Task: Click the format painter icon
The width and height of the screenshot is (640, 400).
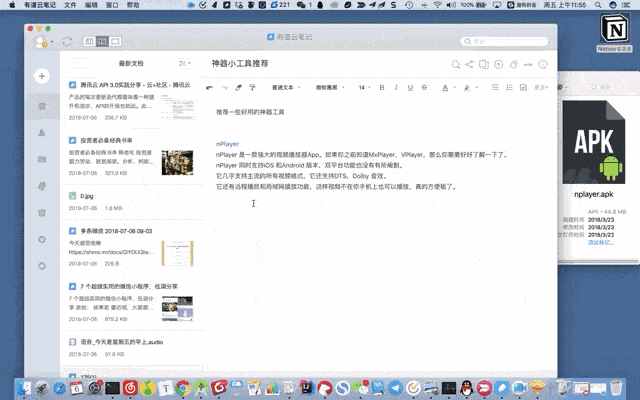Action: point(253,87)
